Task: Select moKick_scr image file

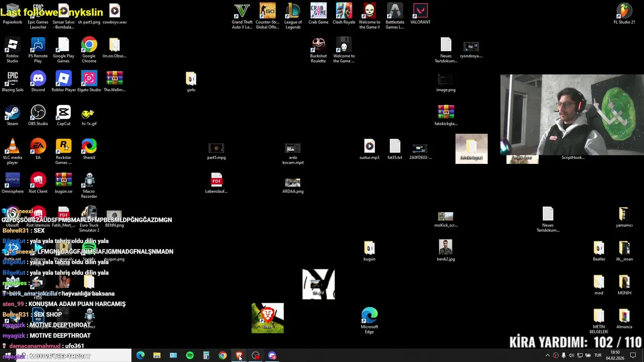Action: coord(446,219)
